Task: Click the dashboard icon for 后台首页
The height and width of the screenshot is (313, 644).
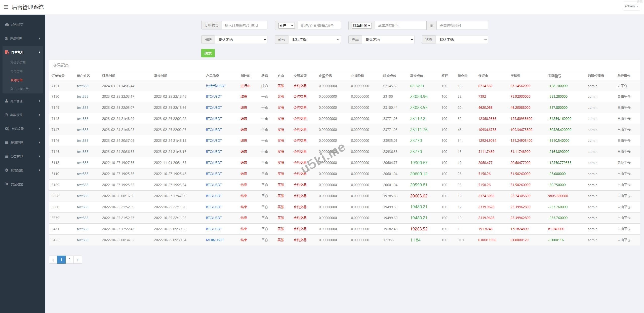Action: (7, 25)
